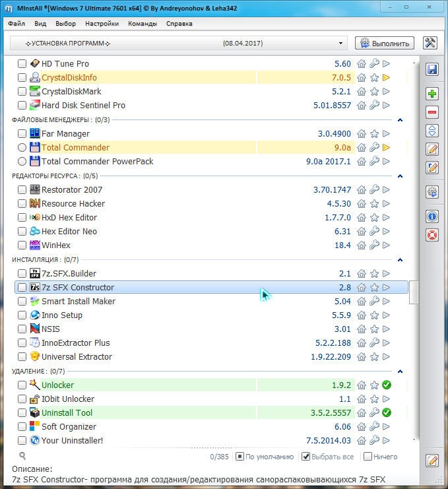Viewport: 448px width, 489px height.
Task: Click the red minus remove icon
Action: click(432, 112)
